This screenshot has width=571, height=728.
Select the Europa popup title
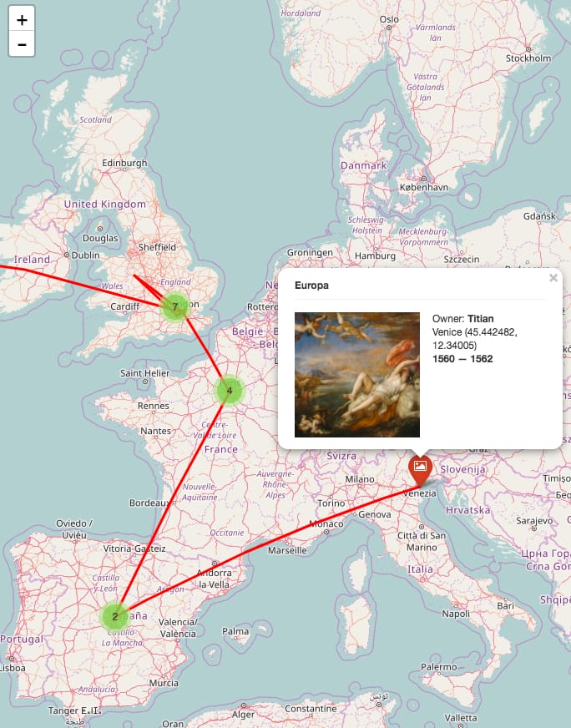pos(311,285)
